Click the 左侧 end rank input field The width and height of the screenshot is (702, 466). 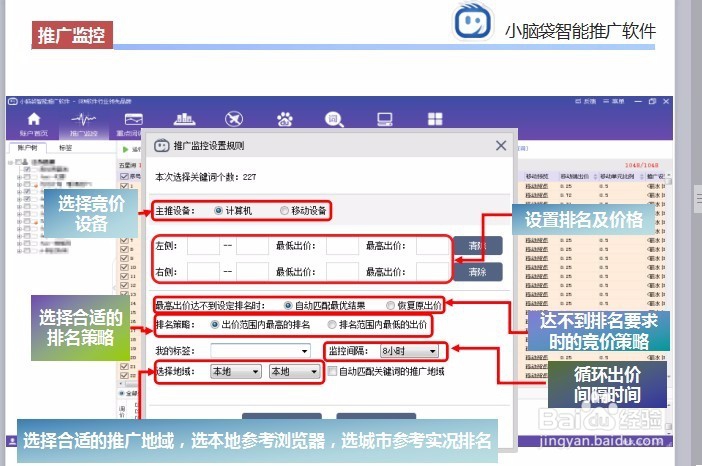pyautogui.click(x=253, y=246)
